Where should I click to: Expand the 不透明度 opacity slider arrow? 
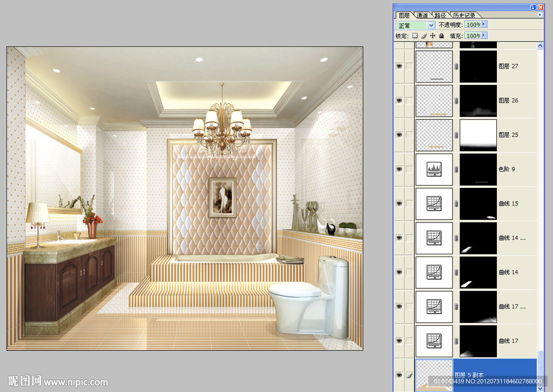pyautogui.click(x=484, y=25)
